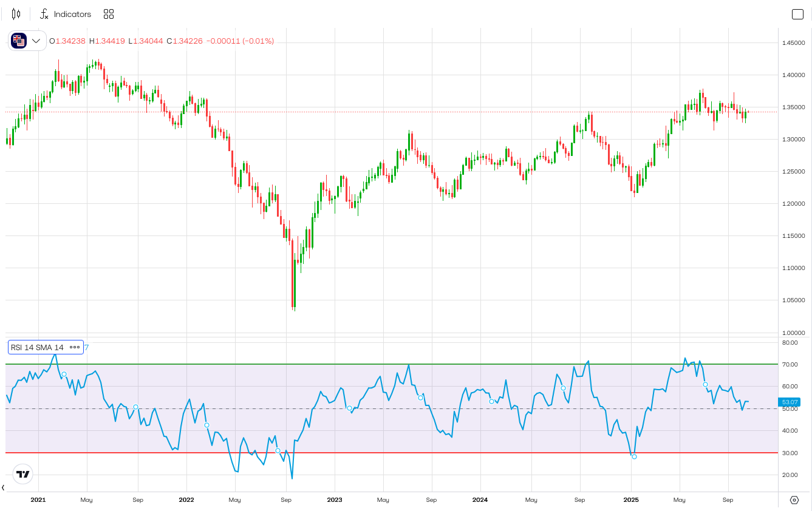The width and height of the screenshot is (812, 511).
Task: Expand the symbol dropdown chevron
Action: coord(36,41)
